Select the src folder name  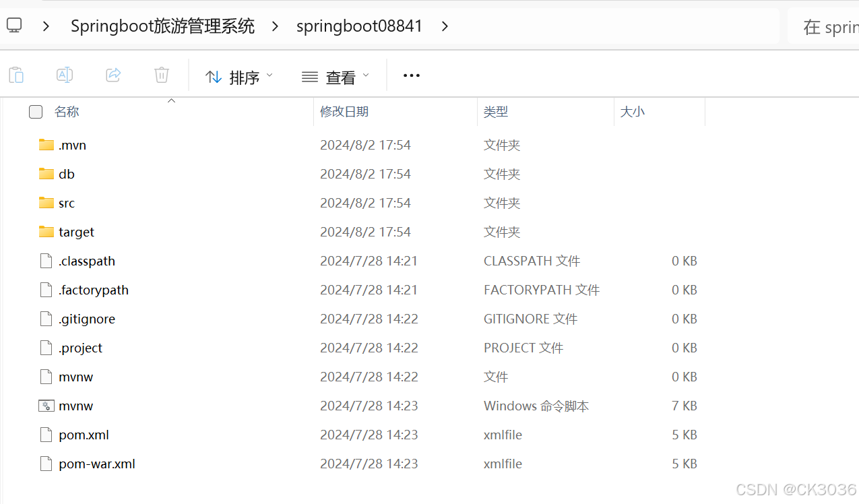(x=67, y=203)
